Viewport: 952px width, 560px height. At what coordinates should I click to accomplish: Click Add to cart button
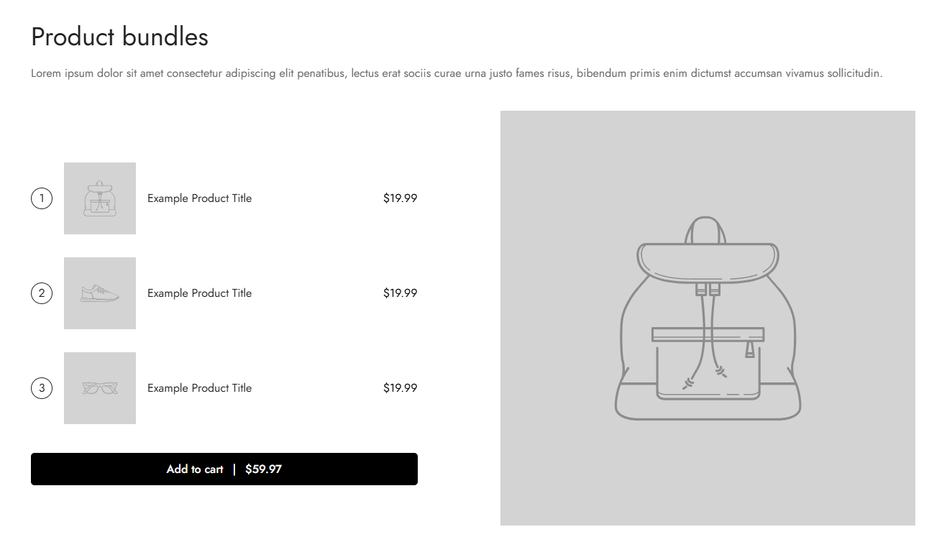[x=224, y=469]
